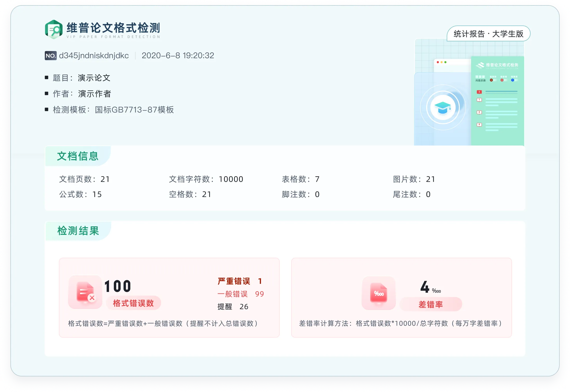The width and height of the screenshot is (570, 392).
Task: Click 文档页数: 21 entry
Action: coord(84,179)
